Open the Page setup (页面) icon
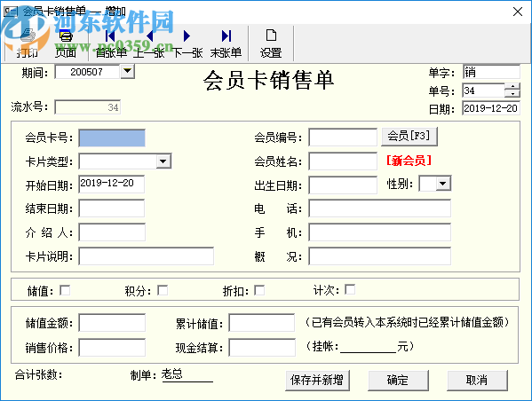The image size is (532, 401). click(x=66, y=43)
